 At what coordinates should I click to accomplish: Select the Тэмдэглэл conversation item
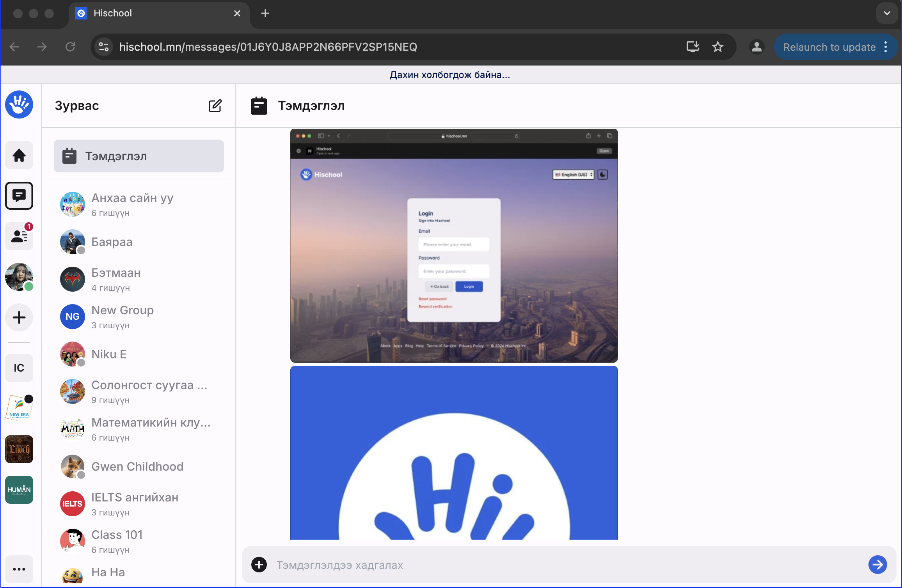click(x=138, y=156)
